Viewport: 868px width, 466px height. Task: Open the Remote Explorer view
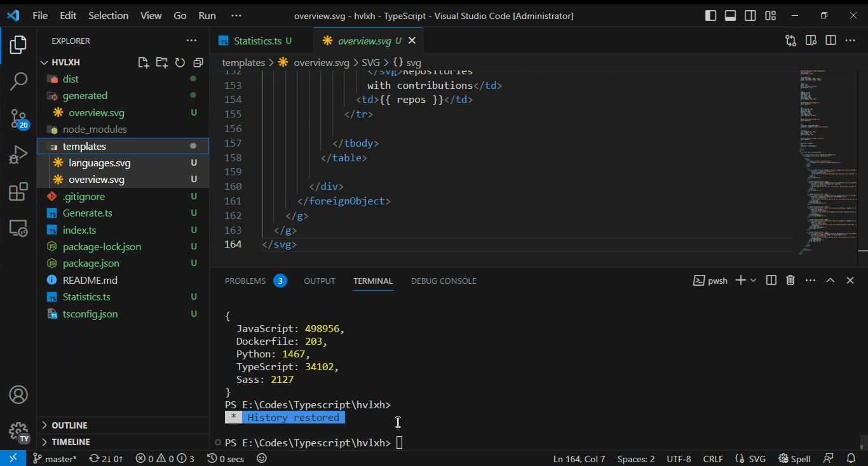[x=18, y=227]
